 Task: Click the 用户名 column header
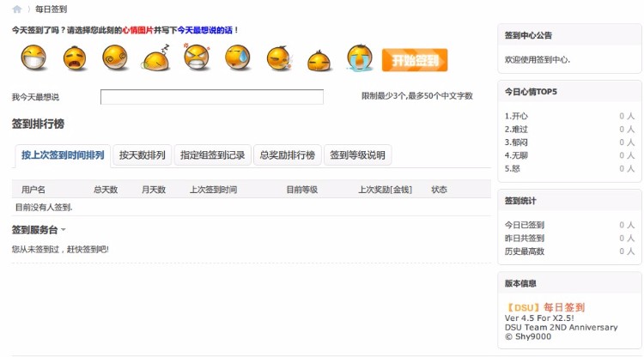pyautogui.click(x=33, y=190)
